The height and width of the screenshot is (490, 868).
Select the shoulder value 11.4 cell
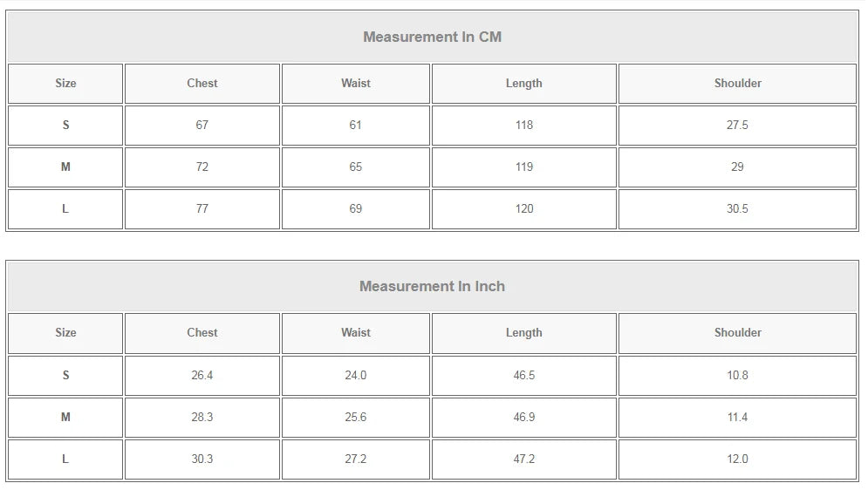pyautogui.click(x=737, y=418)
